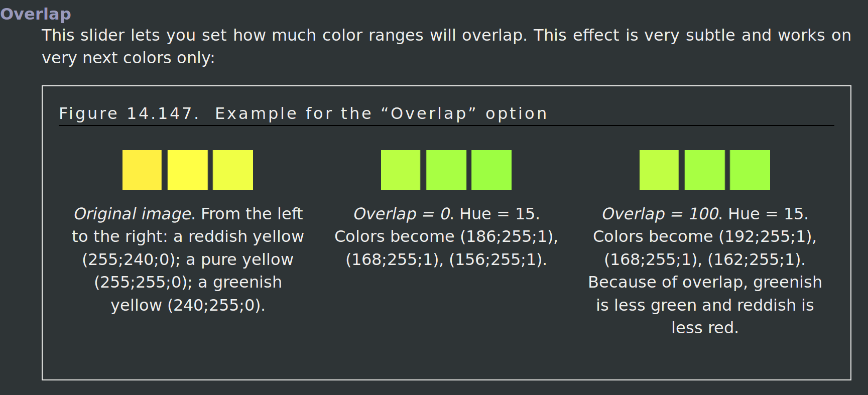The width and height of the screenshot is (868, 395).
Task: Click the paragraph describing the Overlap slider
Action: 446,46
